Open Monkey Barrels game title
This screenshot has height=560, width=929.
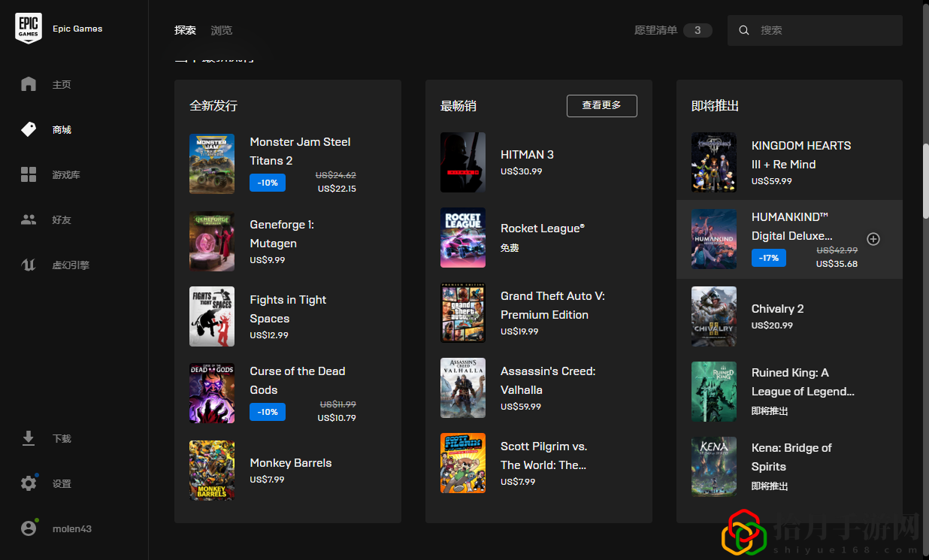[290, 462]
